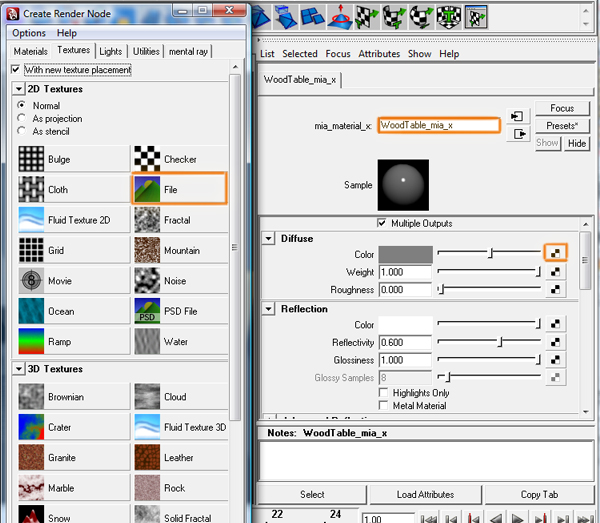Click the Load Attributes button
Viewport: 600px width, 523px height.
(x=425, y=494)
